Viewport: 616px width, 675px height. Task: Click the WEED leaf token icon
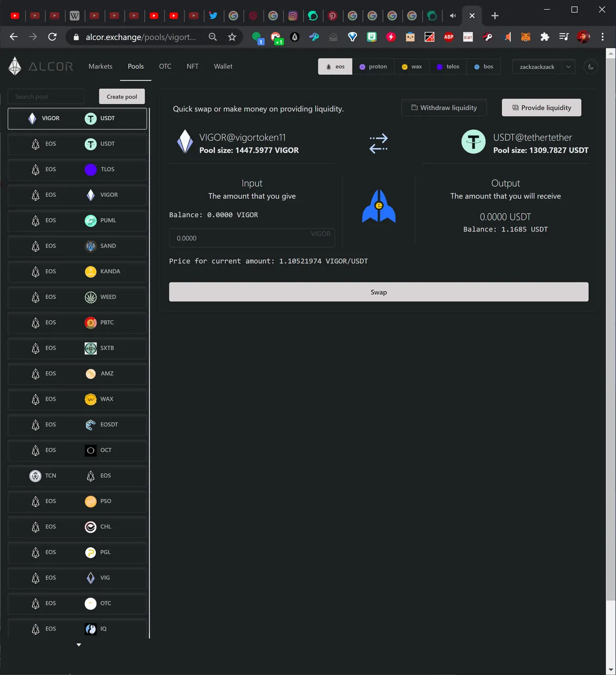[91, 297]
